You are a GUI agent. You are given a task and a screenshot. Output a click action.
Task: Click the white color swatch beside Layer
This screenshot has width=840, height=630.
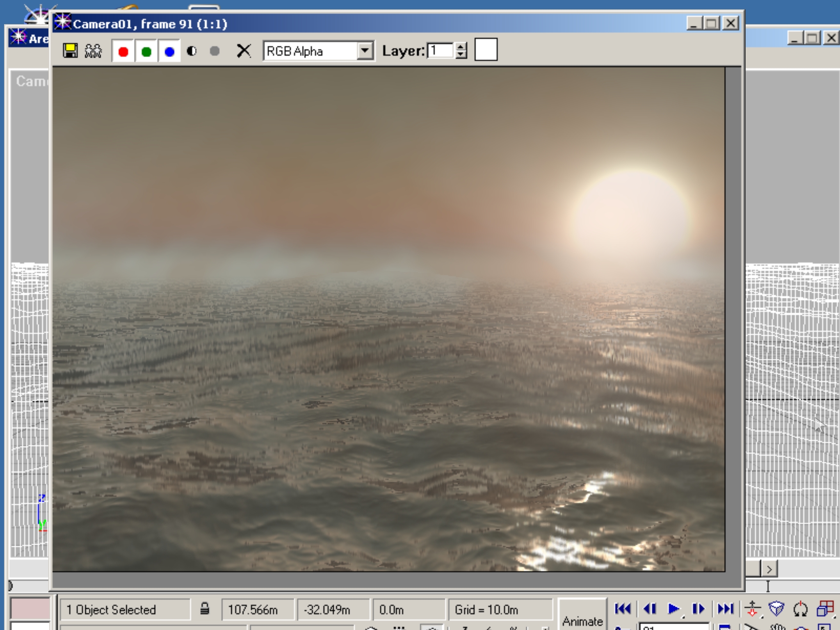pos(486,50)
